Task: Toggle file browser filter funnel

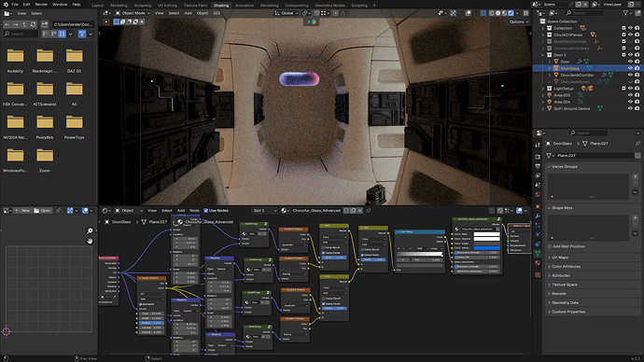Action: pos(82,35)
